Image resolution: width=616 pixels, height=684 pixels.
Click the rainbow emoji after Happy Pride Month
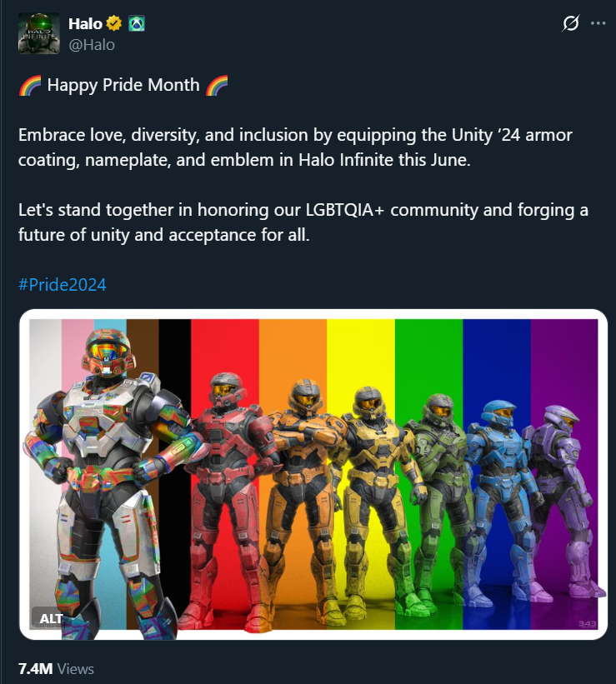(x=217, y=85)
